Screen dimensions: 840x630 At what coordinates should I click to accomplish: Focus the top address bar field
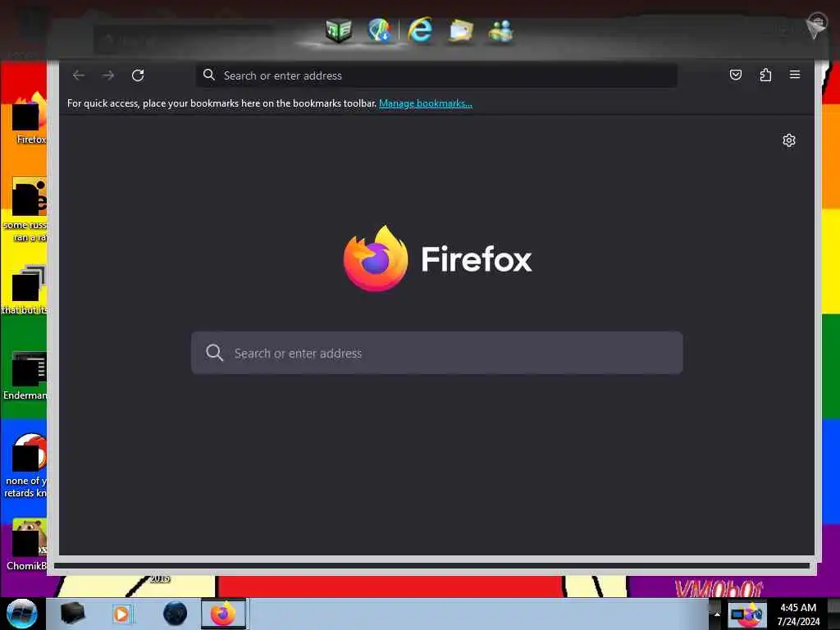tap(436, 75)
